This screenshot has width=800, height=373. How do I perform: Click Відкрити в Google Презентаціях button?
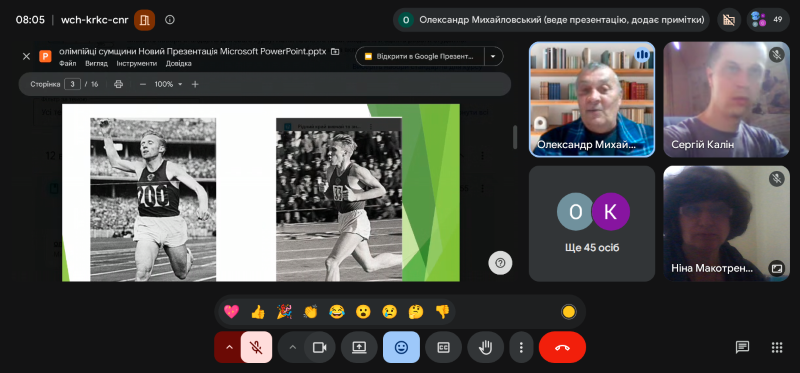tap(420, 56)
